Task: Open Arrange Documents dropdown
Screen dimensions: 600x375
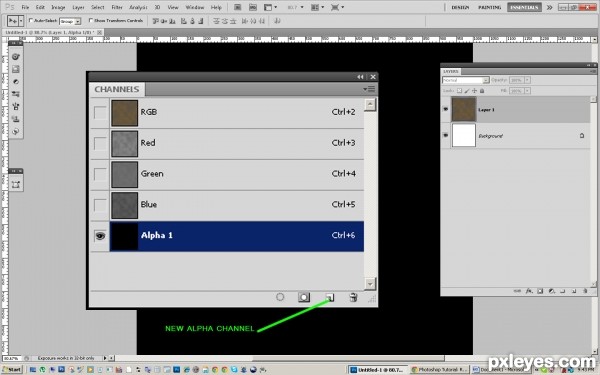Action: click(318, 7)
